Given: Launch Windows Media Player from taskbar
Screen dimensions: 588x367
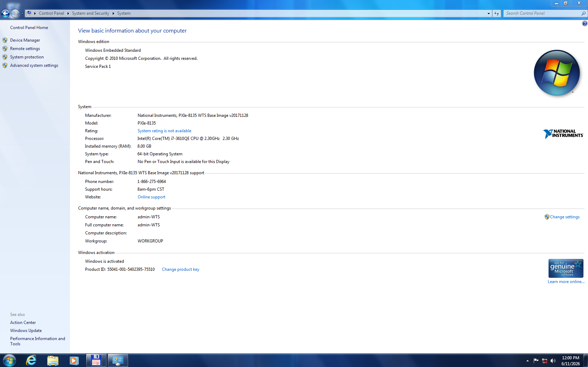Looking at the screenshot, I should (74, 360).
